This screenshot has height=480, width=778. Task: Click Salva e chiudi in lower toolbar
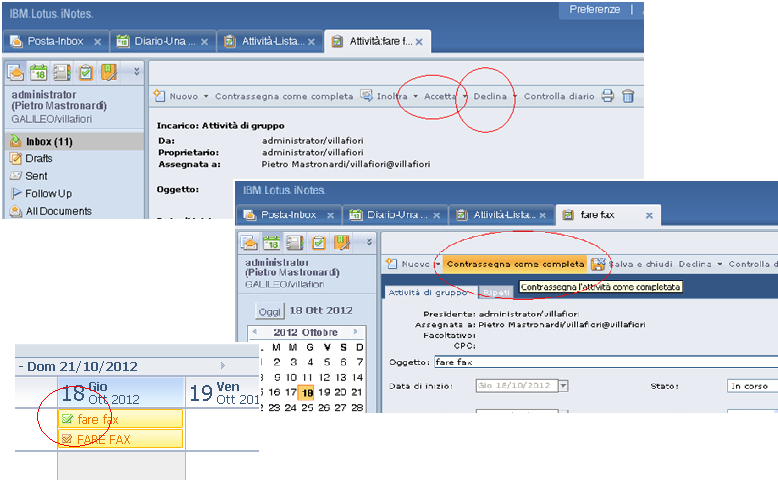pyautogui.click(x=640, y=264)
